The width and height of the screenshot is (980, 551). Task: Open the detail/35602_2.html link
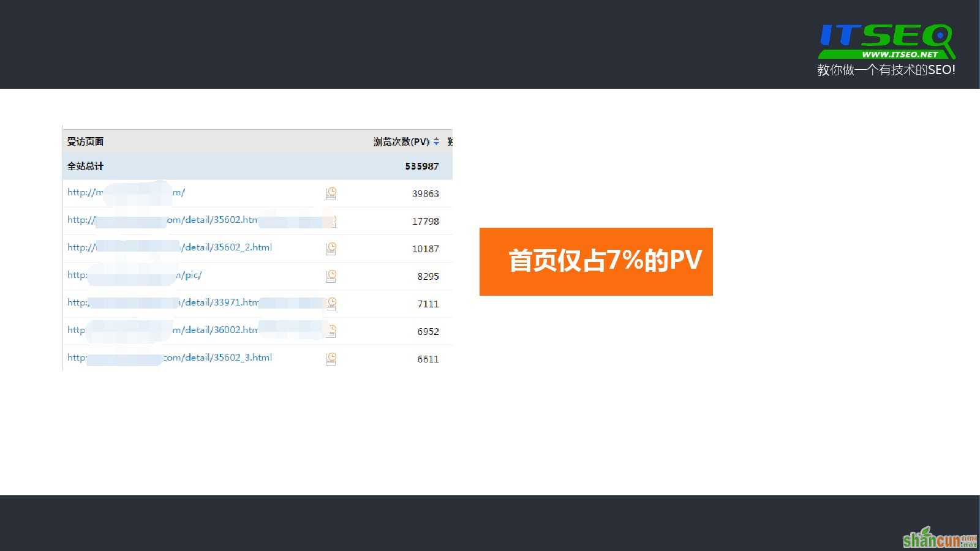[x=170, y=247]
